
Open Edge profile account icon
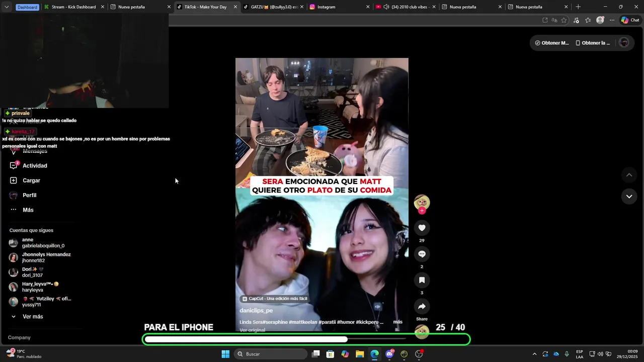pyautogui.click(x=600, y=20)
